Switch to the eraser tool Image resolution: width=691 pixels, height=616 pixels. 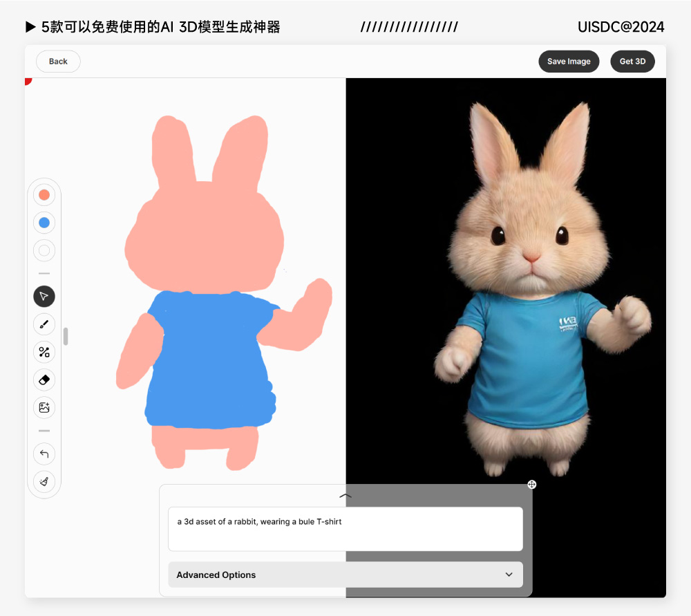click(x=44, y=380)
